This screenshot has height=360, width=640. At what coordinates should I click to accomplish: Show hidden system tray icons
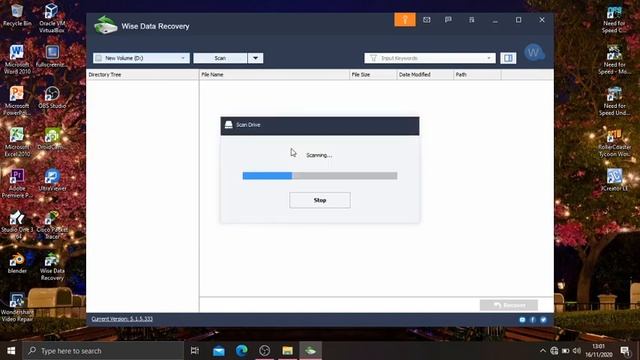pyautogui.click(x=542, y=351)
